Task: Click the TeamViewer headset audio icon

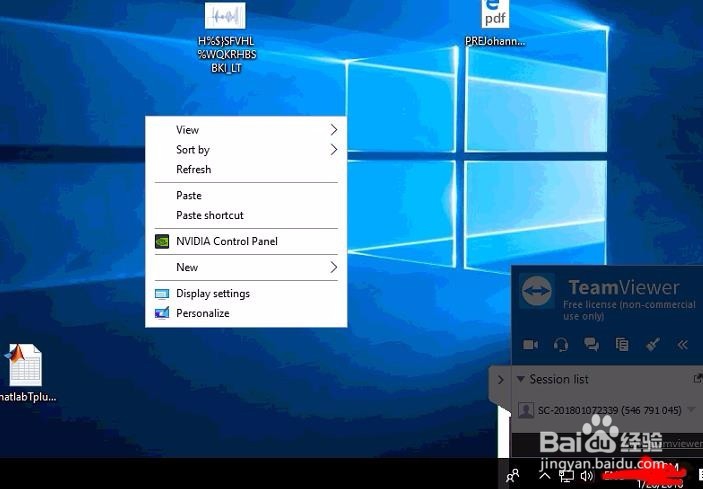Action: click(561, 345)
